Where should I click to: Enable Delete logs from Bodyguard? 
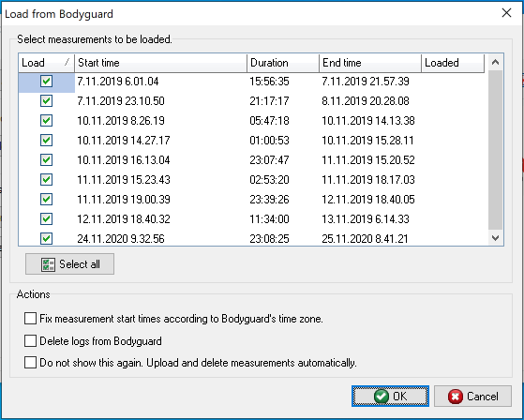tap(30, 341)
